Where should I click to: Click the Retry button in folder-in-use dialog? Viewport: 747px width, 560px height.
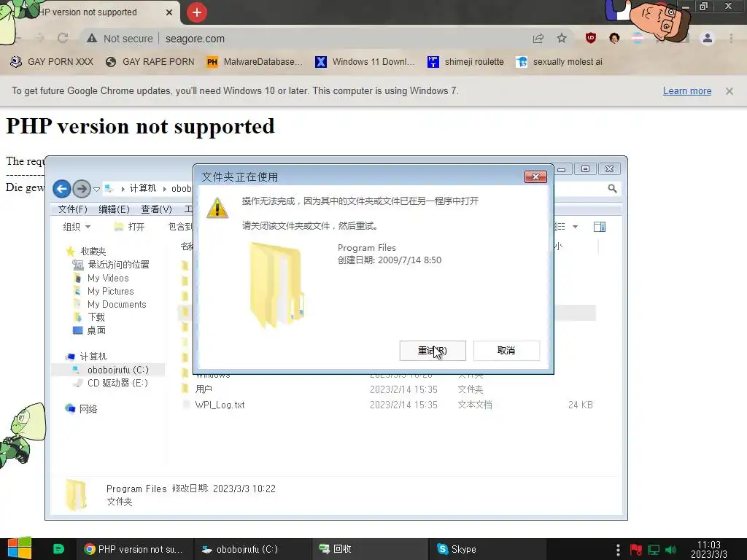(433, 351)
